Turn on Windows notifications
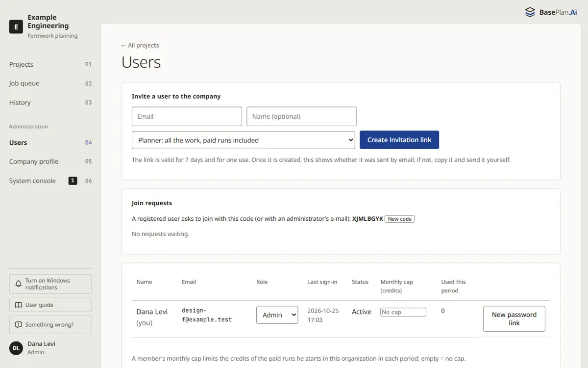The image size is (588, 368). pyautogui.click(x=50, y=284)
